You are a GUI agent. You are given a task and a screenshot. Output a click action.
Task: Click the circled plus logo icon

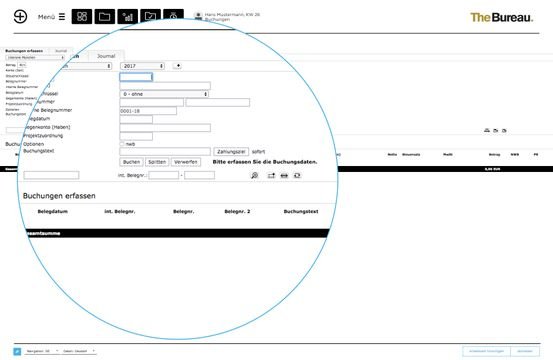(x=20, y=17)
